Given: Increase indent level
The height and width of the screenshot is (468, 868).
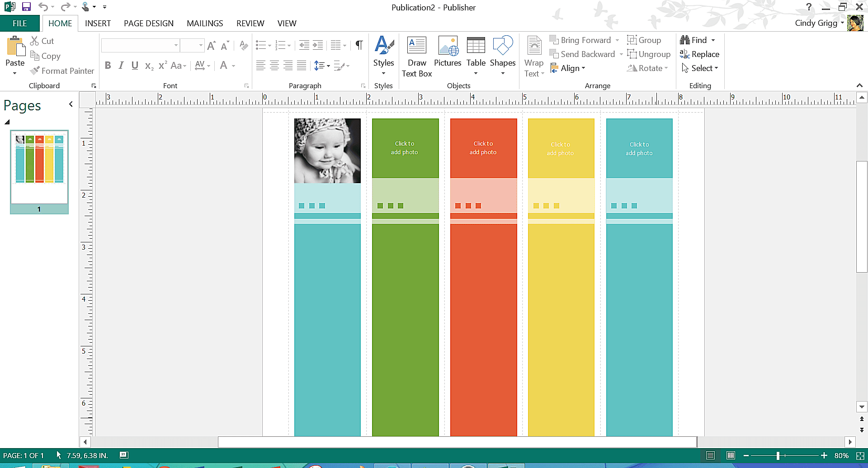Looking at the screenshot, I should click(318, 45).
